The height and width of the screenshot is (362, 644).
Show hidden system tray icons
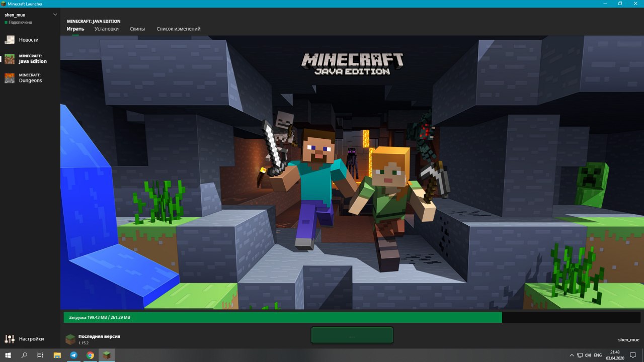click(x=572, y=355)
